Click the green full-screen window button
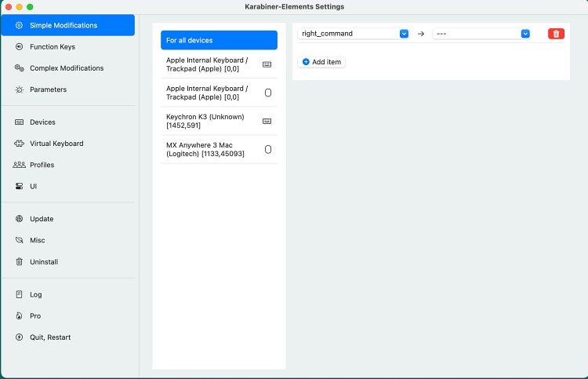 (x=30, y=7)
